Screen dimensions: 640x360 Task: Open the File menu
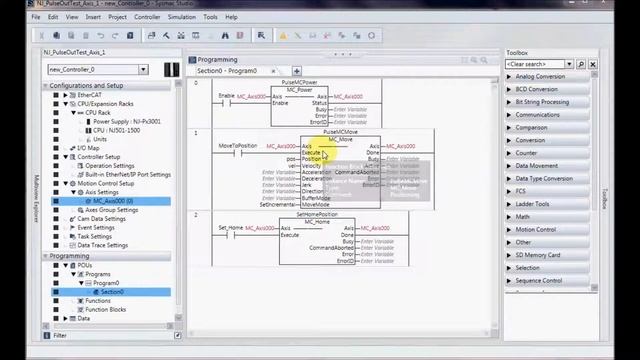tap(36, 17)
